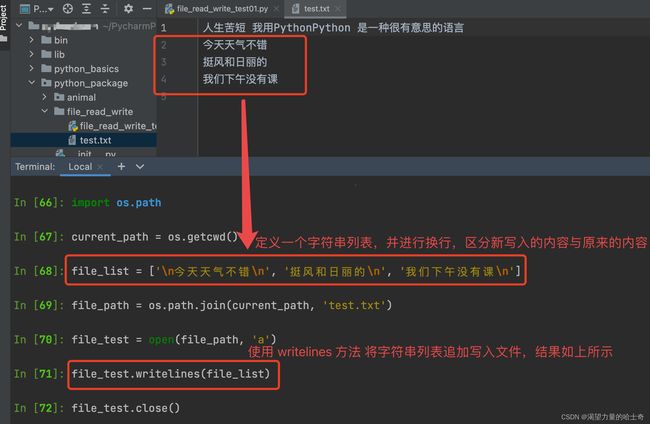Image resolution: width=650 pixels, height=424 pixels.
Task: Click the line '挺风和日丽的' in editor
Action: (x=235, y=62)
